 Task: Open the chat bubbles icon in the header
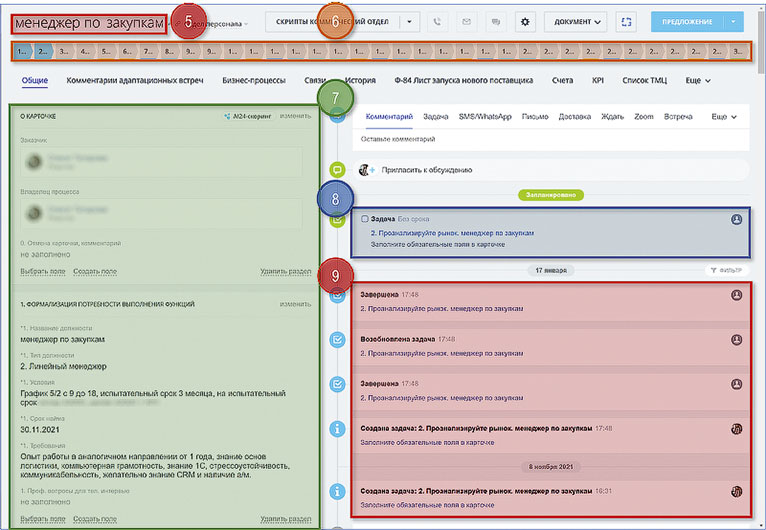pos(496,22)
